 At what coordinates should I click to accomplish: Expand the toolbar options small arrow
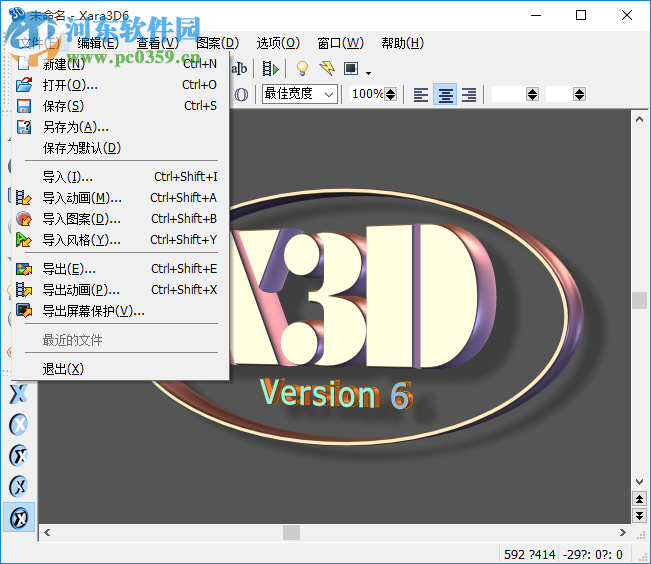pos(368,73)
